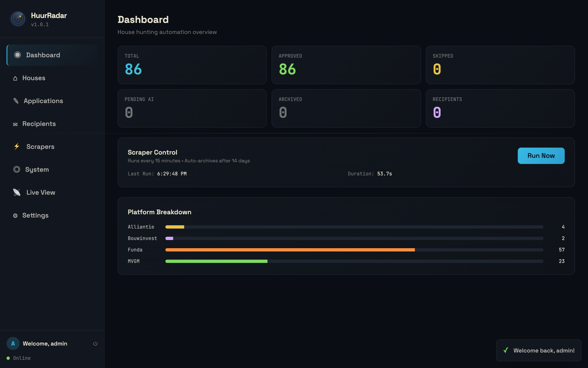This screenshot has width=588, height=368.
Task: Click the Alliantie yellow progress bar
Action: tap(175, 227)
